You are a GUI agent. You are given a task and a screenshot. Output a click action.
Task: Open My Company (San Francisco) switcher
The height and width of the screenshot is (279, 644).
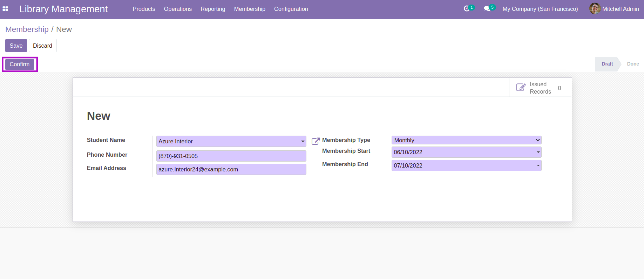[540, 9]
